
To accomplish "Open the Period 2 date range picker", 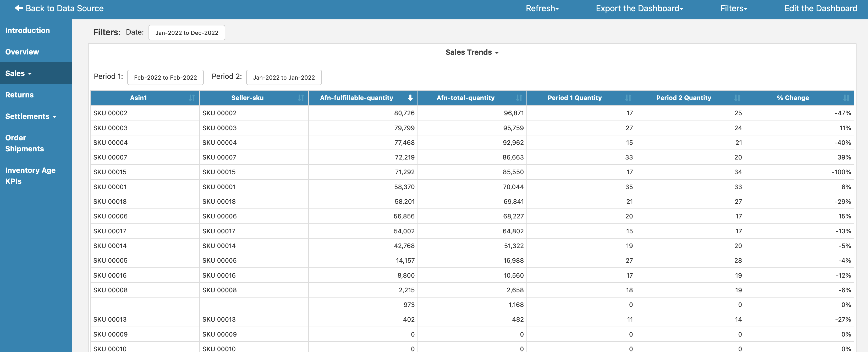I will point(283,77).
